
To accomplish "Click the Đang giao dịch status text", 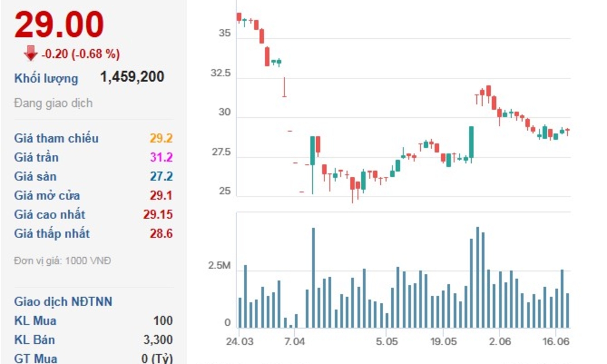I will pyautogui.click(x=53, y=103).
